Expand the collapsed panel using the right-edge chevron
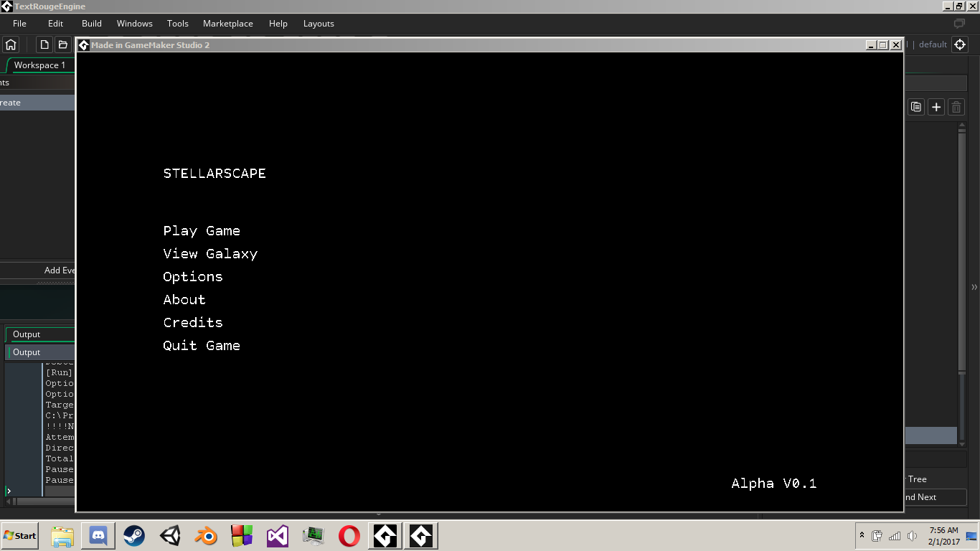The image size is (980, 551). [974, 287]
